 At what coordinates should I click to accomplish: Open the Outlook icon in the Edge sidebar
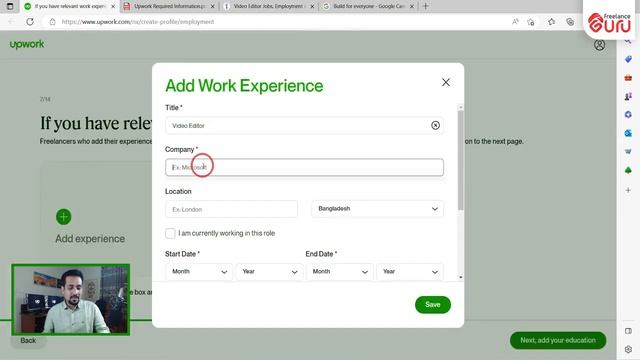pos(628,133)
